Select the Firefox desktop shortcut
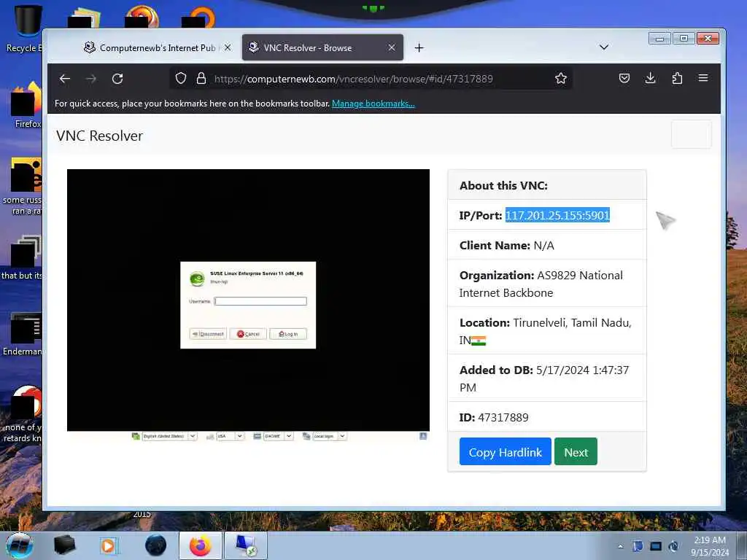The height and width of the screenshot is (560, 747). click(27, 105)
